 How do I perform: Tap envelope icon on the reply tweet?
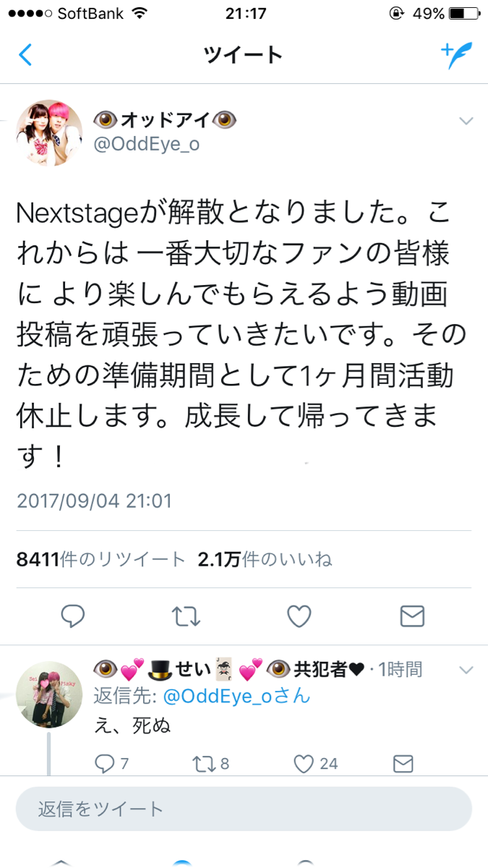403,763
